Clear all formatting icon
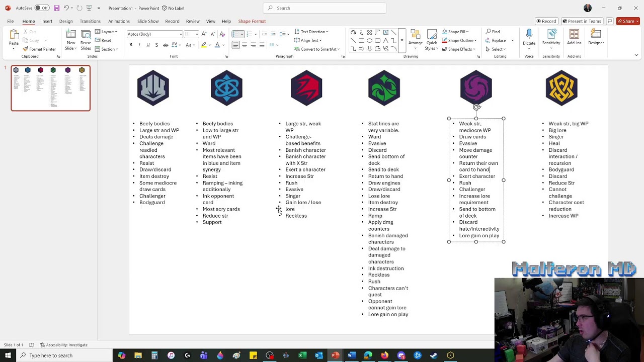Viewport: 644px width, 362px height. [221, 34]
